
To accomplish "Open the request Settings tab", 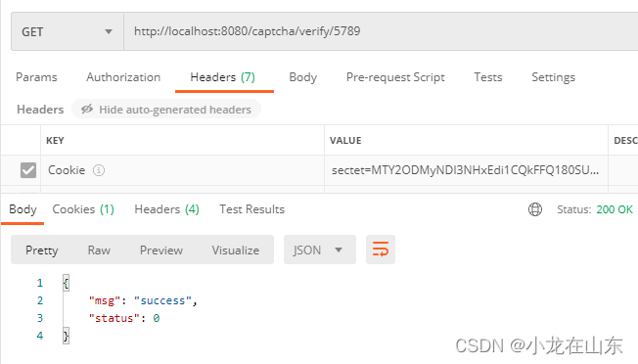I will 554,77.
